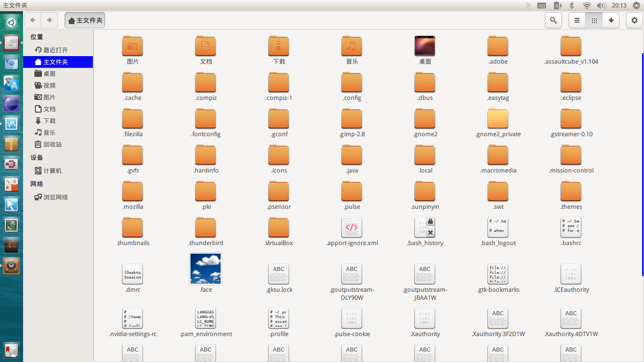Image resolution: width=644 pixels, height=362 pixels.
Task: Go forward to the next folder
Action: [49, 20]
